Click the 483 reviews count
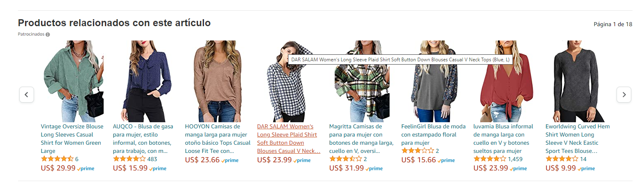 click(152, 159)
